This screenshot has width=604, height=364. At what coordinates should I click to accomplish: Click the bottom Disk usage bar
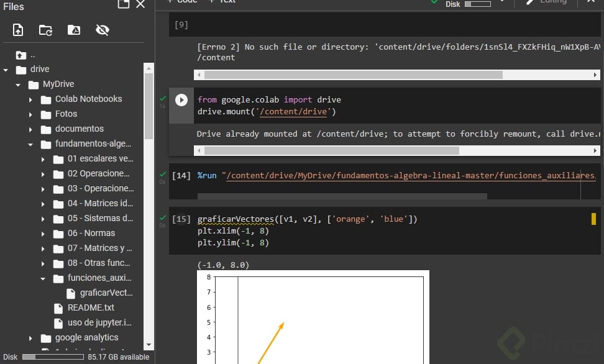coord(53,357)
